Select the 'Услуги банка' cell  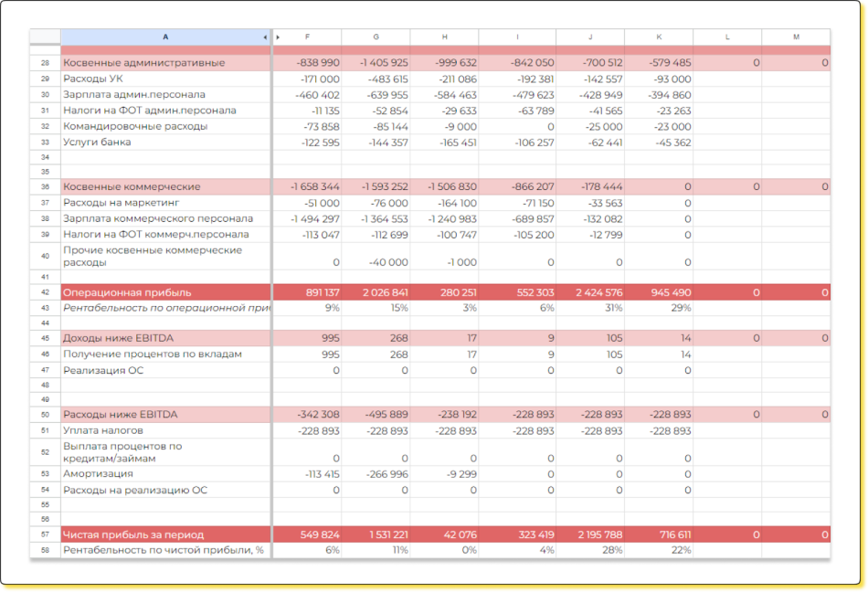[x=165, y=143]
